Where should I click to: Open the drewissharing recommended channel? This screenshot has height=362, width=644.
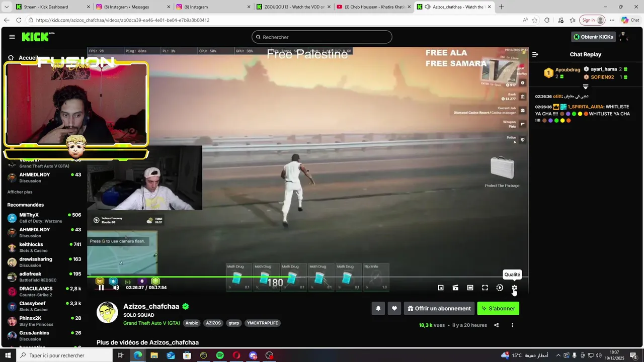click(44, 262)
